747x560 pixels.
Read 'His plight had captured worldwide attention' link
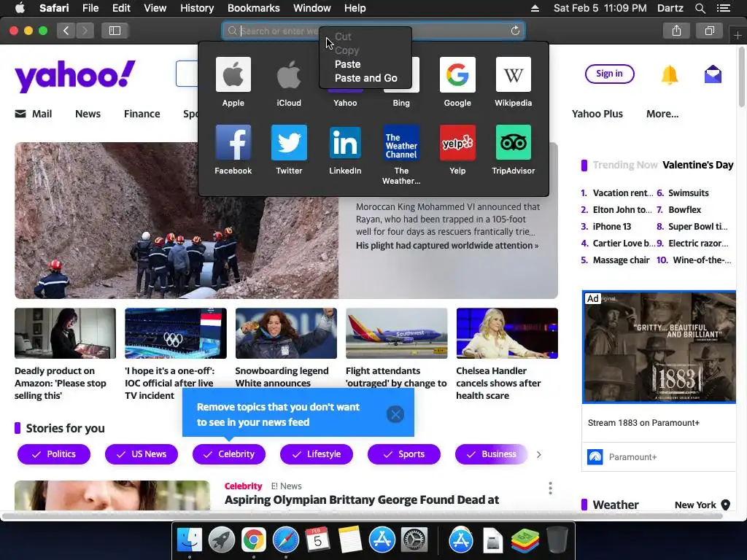(447, 246)
